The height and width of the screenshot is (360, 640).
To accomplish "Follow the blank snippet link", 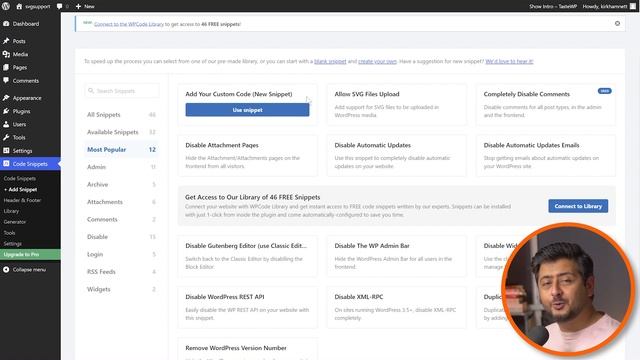I will [x=330, y=61].
